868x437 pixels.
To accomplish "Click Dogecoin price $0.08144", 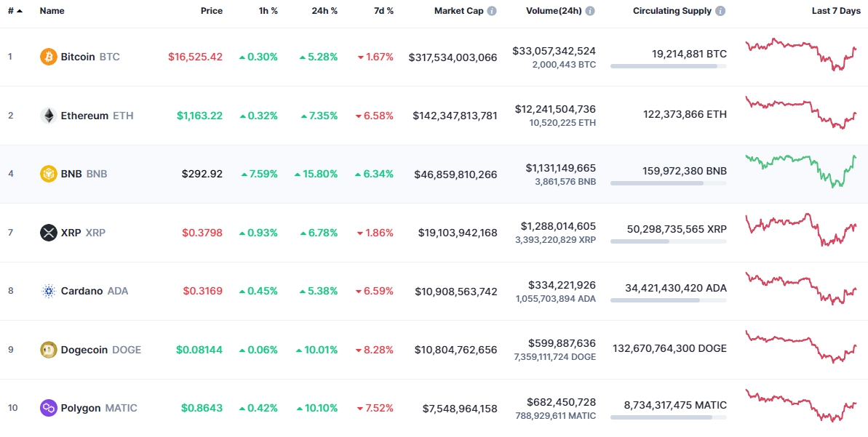I will (199, 350).
